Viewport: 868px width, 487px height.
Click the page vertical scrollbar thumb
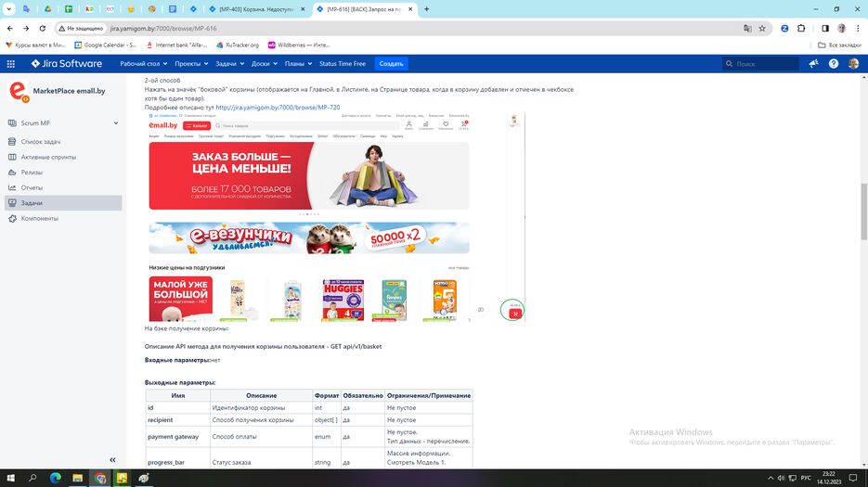[x=863, y=211]
